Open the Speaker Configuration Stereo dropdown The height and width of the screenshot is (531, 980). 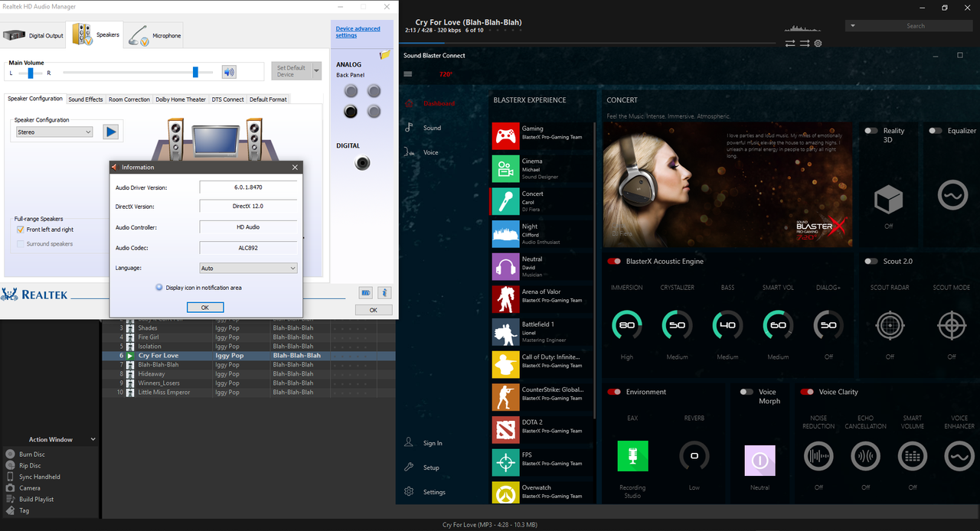tap(54, 132)
